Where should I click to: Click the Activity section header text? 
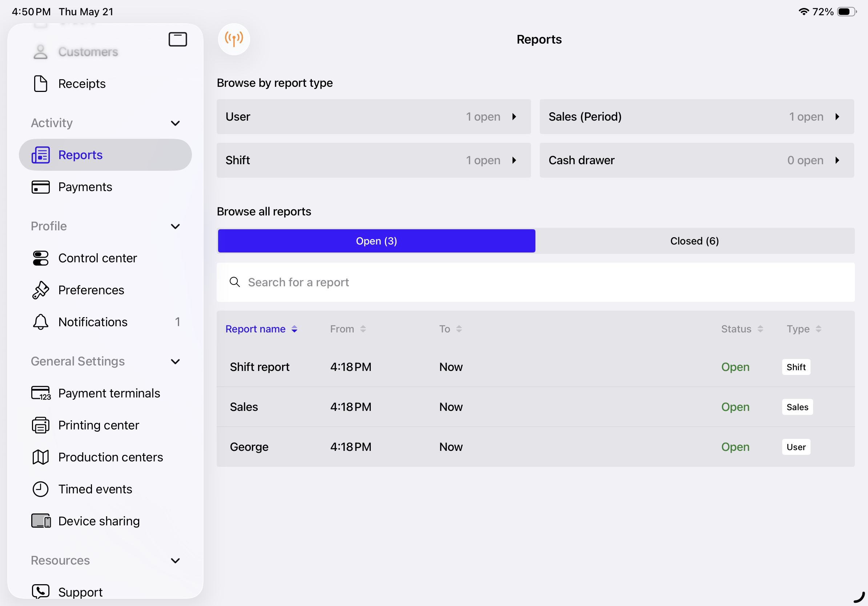pos(52,123)
